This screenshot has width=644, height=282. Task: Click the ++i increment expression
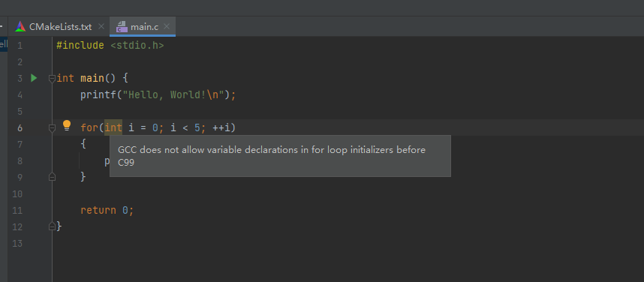(221, 127)
